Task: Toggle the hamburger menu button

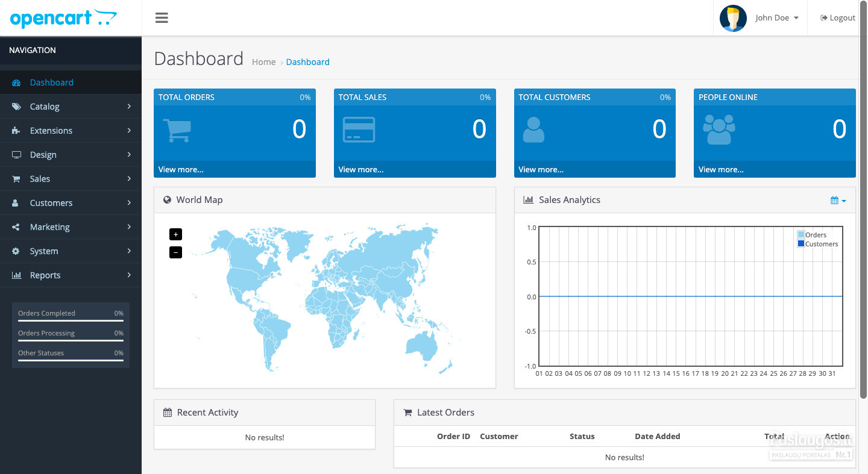Action: (161, 18)
